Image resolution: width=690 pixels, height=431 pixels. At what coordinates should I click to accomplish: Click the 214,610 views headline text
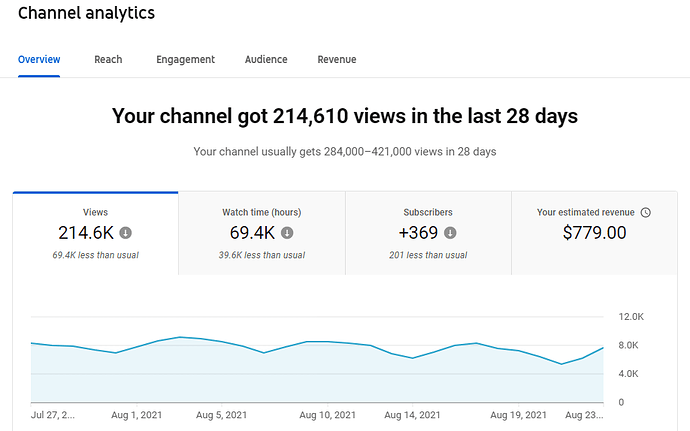pyautogui.click(x=345, y=116)
